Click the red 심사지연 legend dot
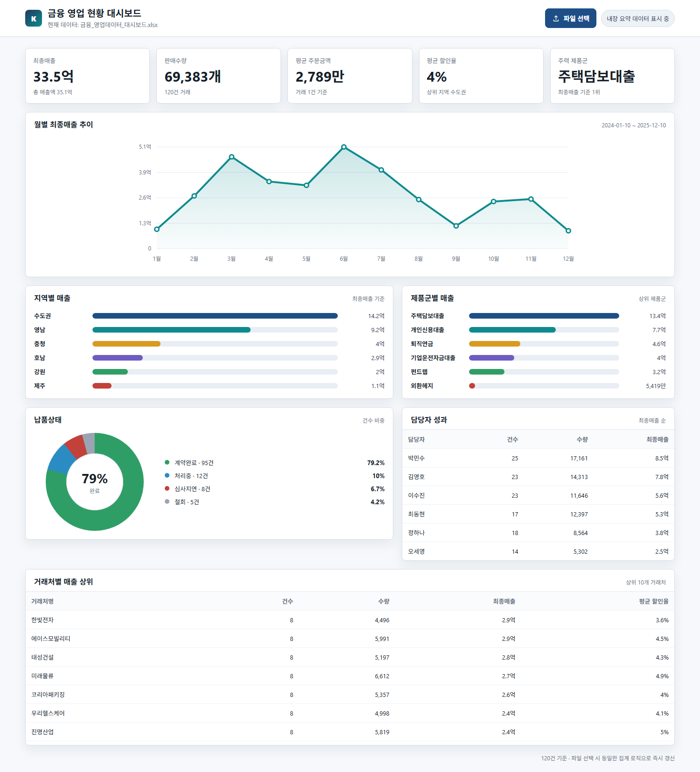 point(167,488)
